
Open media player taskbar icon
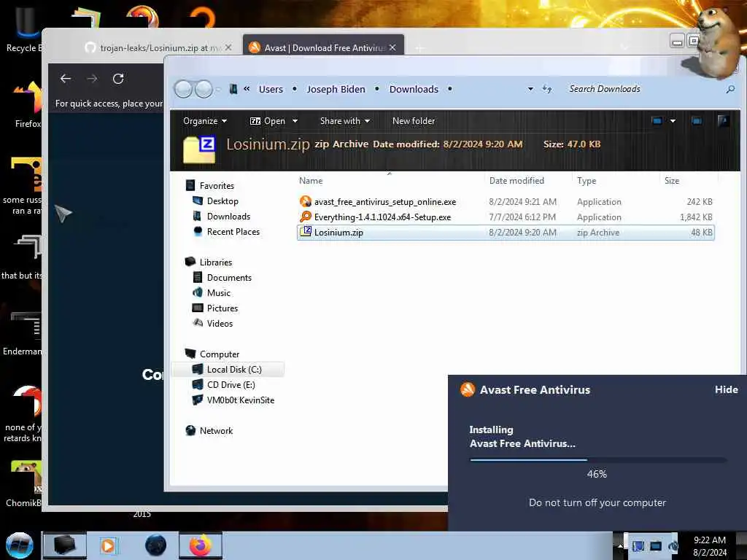click(108, 545)
